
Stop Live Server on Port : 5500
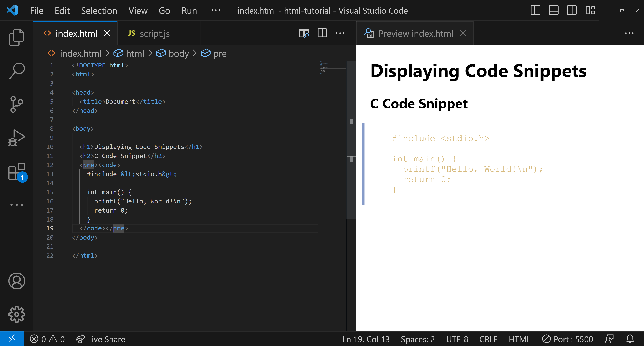[x=568, y=339]
